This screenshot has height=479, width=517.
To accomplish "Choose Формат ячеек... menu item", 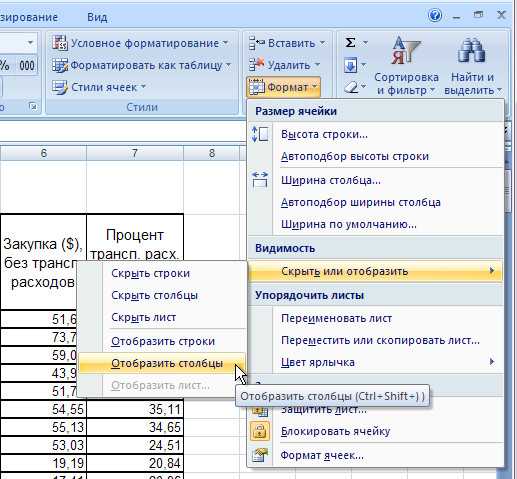I will (375, 455).
